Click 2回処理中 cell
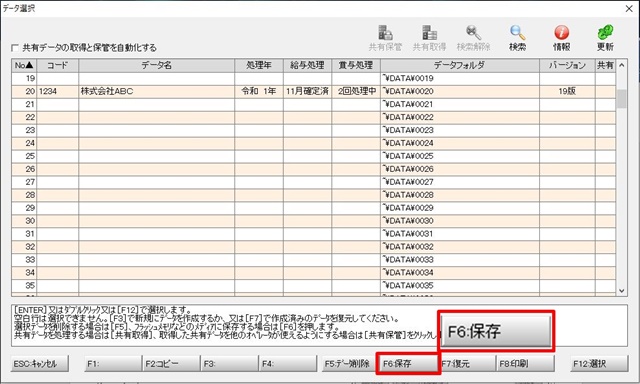 pyautogui.click(x=357, y=91)
